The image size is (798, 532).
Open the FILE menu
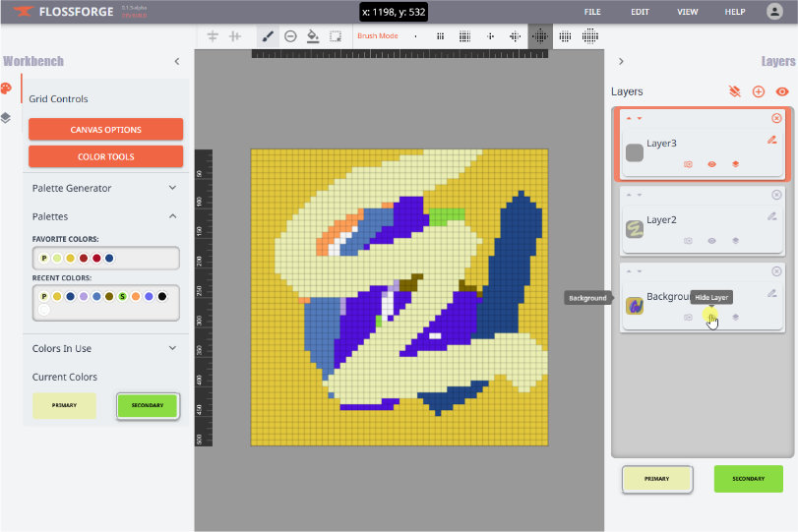(x=592, y=12)
